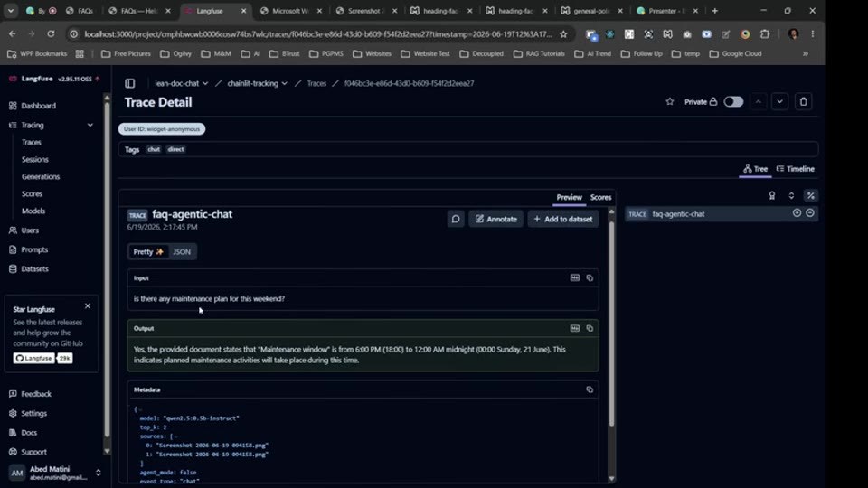868x488 pixels.
Task: Switch to Pretty view
Action: 148,252
